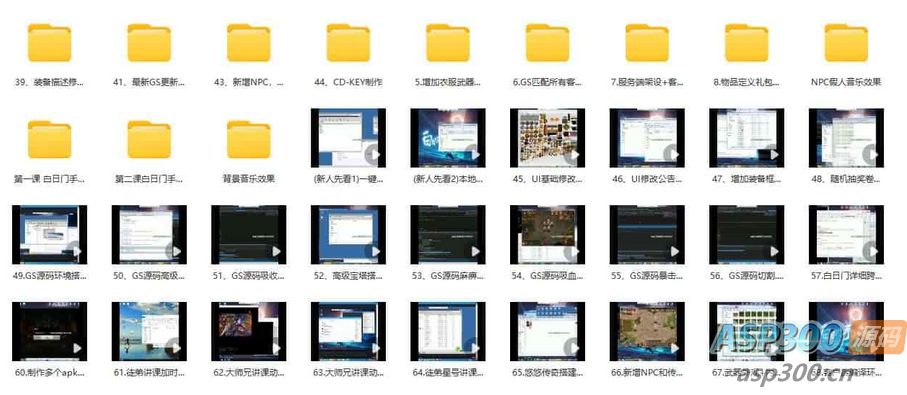The width and height of the screenshot is (907, 395).
Task: Open the 56、GS源码切割 video thumbnail
Action: click(x=747, y=234)
